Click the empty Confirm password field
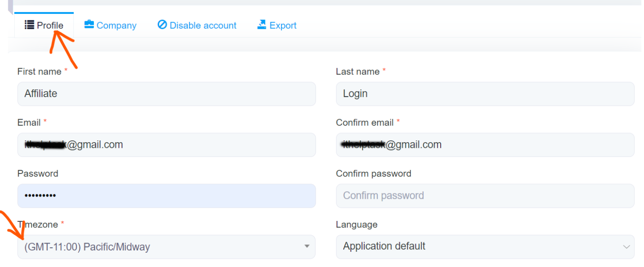Screen dimensions: 644x267 485,196
